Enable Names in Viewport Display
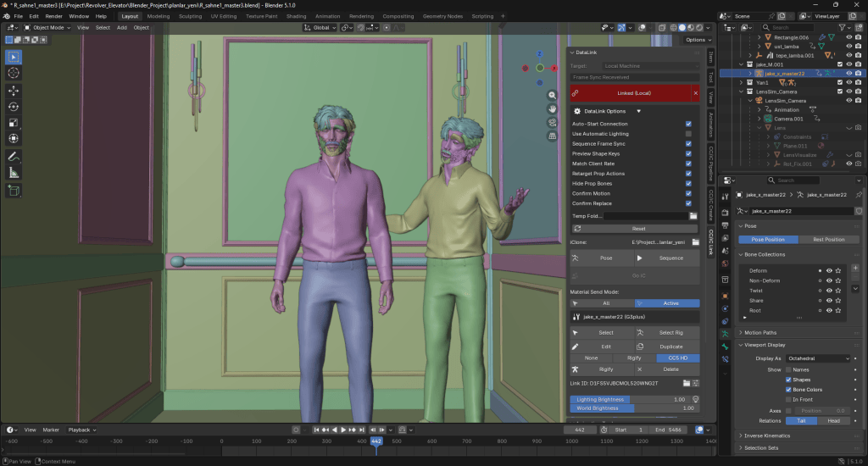 [788, 369]
